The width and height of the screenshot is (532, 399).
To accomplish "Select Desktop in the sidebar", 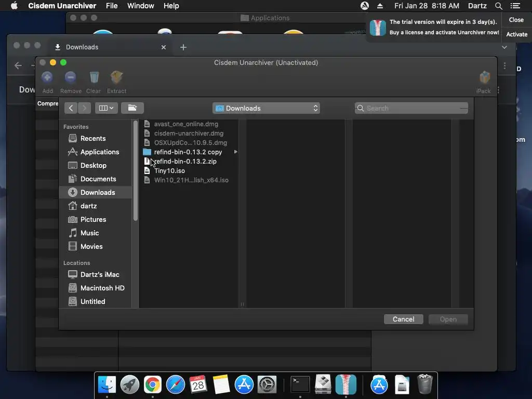I will [x=96, y=166].
